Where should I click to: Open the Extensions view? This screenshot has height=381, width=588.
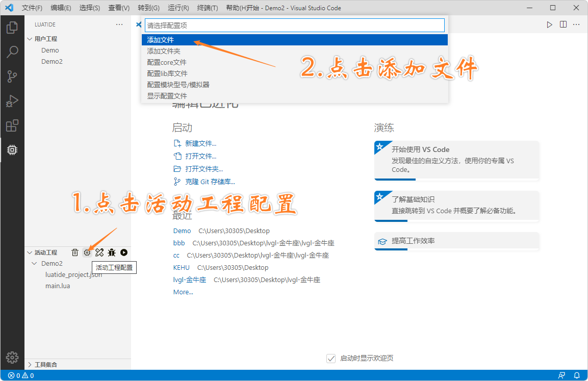point(12,125)
